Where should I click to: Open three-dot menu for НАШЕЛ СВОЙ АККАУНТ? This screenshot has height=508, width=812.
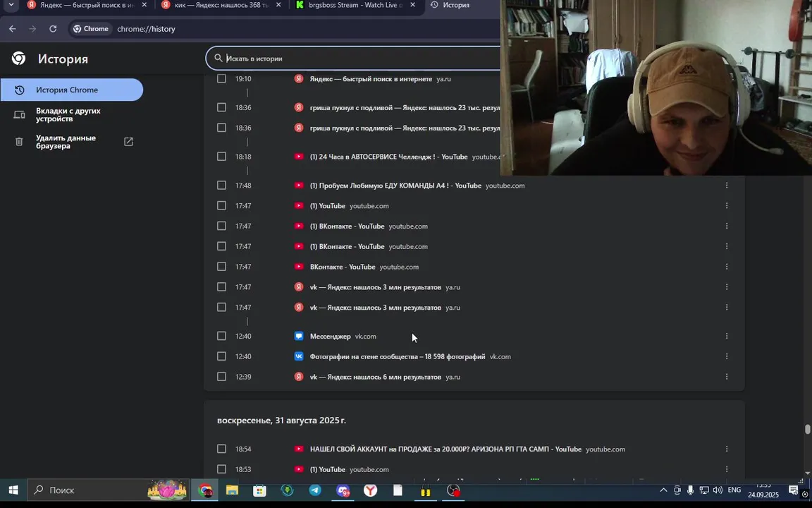pyautogui.click(x=727, y=449)
